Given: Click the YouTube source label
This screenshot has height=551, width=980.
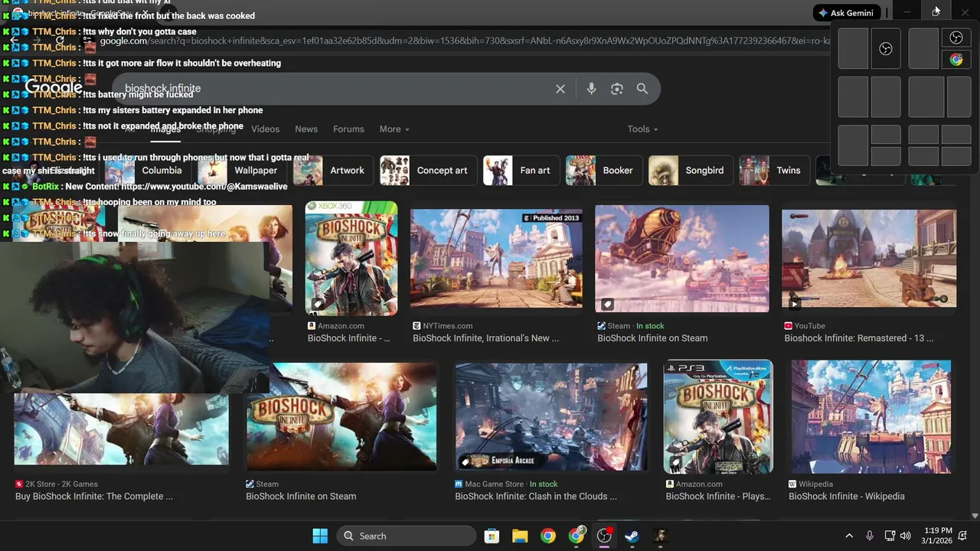Looking at the screenshot, I should (810, 326).
